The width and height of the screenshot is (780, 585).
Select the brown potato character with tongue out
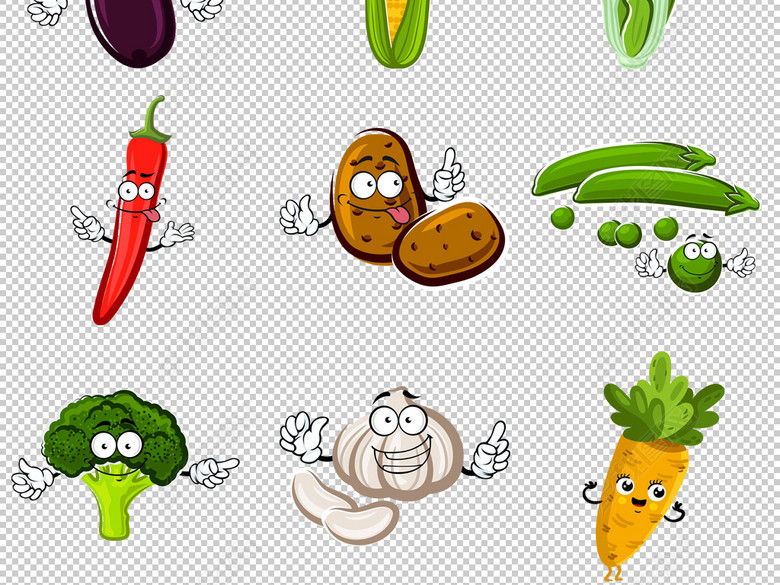click(369, 195)
